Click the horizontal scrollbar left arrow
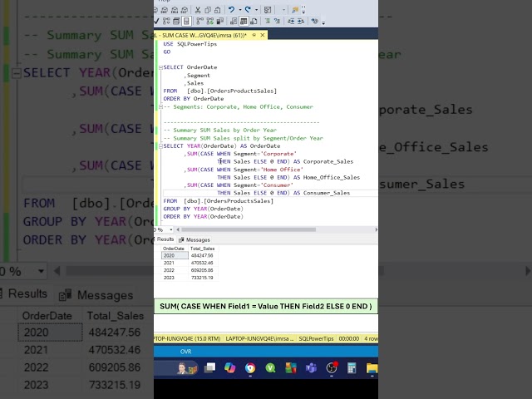Image resolution: width=532 pixels, height=399 pixels. [178, 229]
